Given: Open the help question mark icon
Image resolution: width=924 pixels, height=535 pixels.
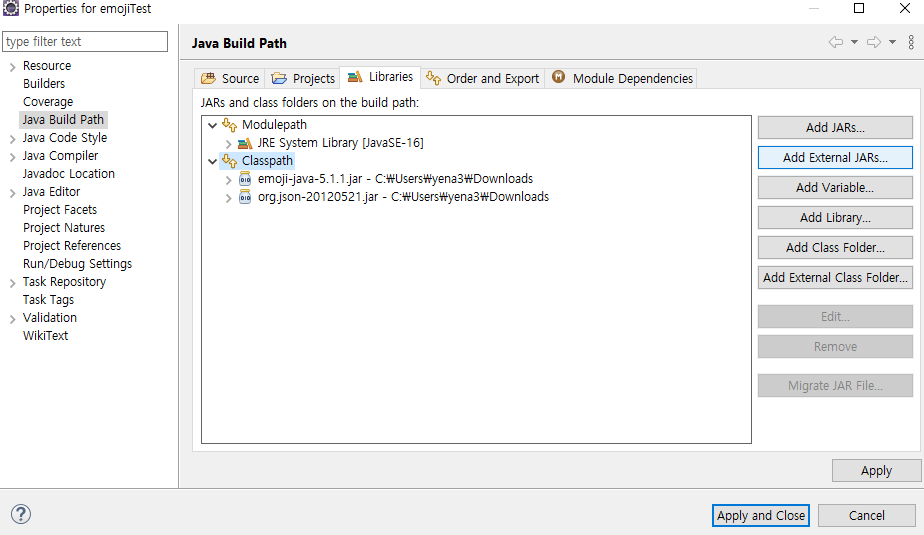Looking at the screenshot, I should click(x=21, y=514).
